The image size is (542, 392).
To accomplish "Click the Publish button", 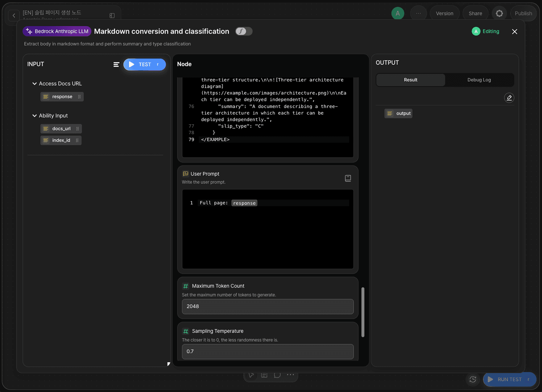I will [x=523, y=13].
